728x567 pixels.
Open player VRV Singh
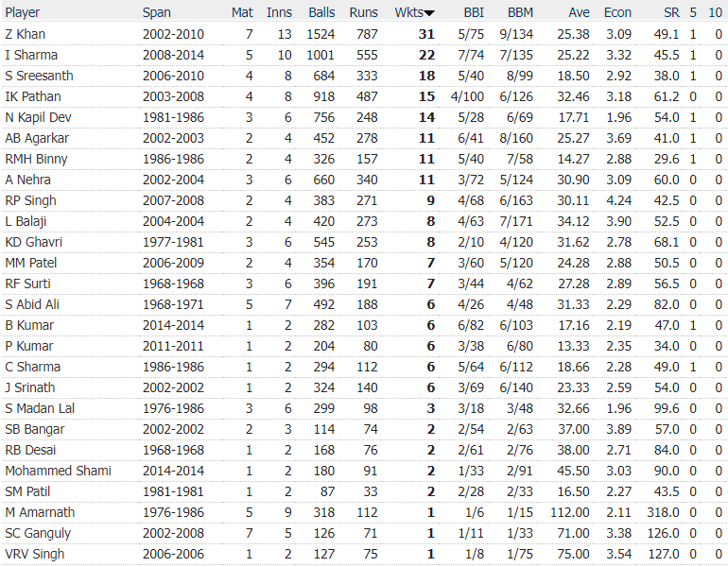pyautogui.click(x=35, y=554)
